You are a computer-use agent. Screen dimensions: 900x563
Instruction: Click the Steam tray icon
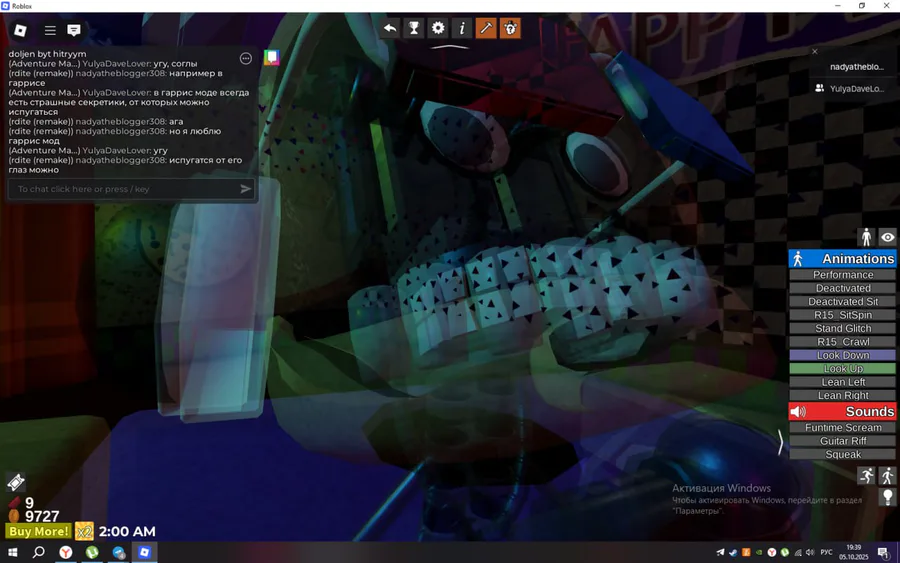click(x=733, y=553)
